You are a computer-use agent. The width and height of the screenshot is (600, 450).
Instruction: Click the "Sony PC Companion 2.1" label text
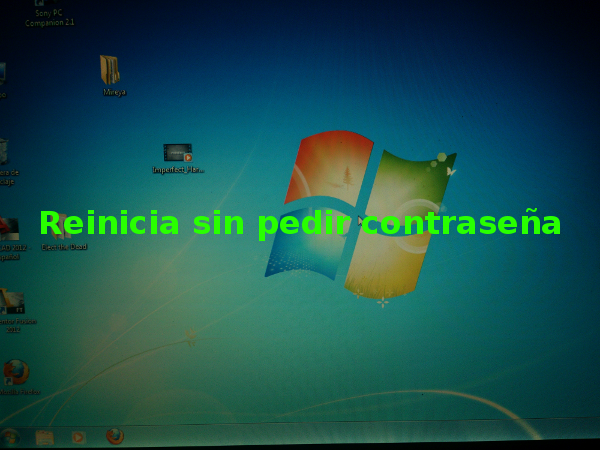point(49,18)
